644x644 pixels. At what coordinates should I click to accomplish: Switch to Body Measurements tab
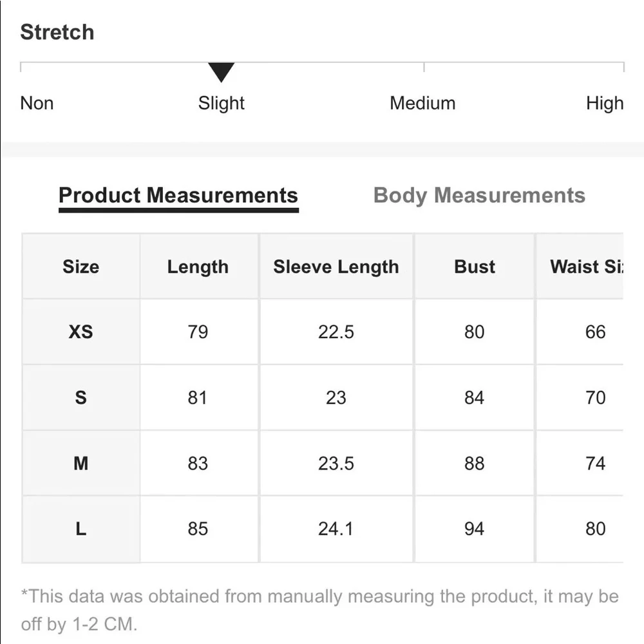(x=479, y=195)
